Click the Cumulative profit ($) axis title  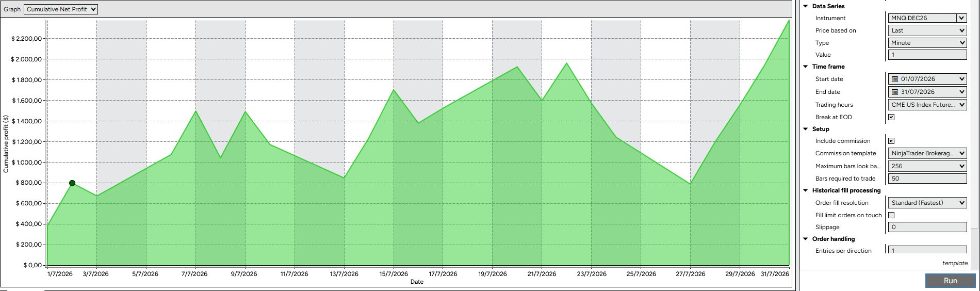(6, 144)
